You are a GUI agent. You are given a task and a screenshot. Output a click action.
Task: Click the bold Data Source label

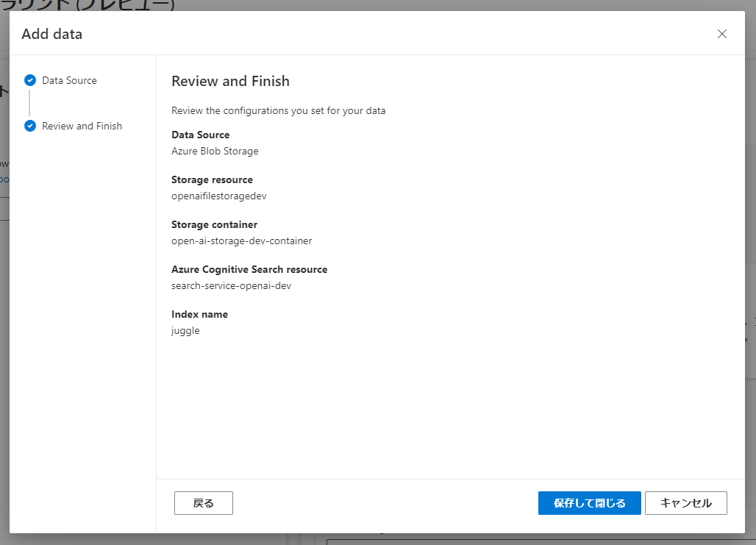pos(201,135)
